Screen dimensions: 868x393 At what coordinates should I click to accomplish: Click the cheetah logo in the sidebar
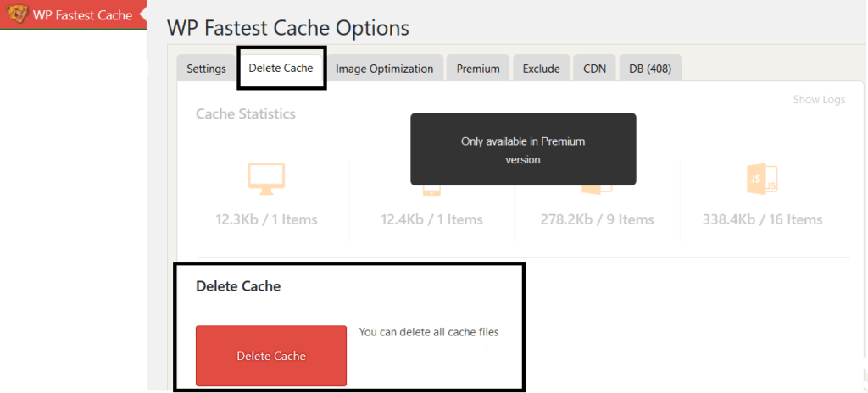16,14
